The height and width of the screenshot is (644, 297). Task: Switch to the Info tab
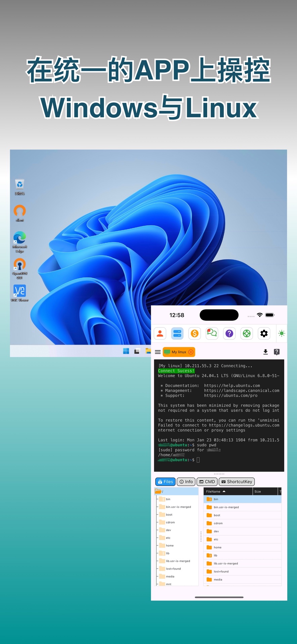(x=186, y=482)
